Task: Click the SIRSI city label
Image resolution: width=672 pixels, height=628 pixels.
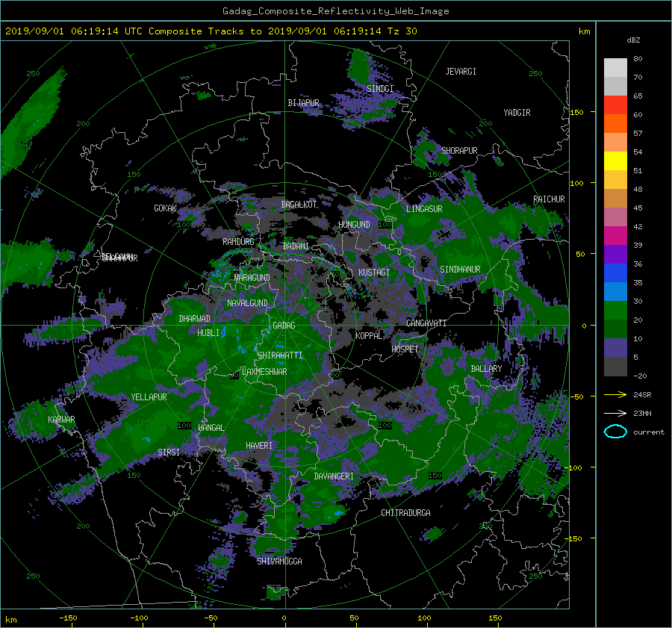Action: tap(169, 453)
